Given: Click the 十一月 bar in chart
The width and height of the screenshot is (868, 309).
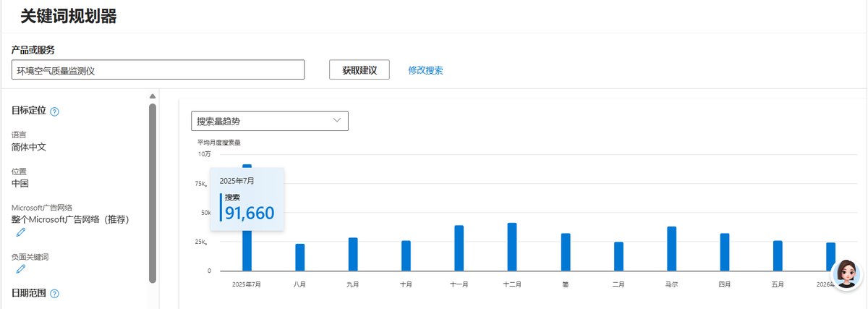Looking at the screenshot, I should point(459,248).
